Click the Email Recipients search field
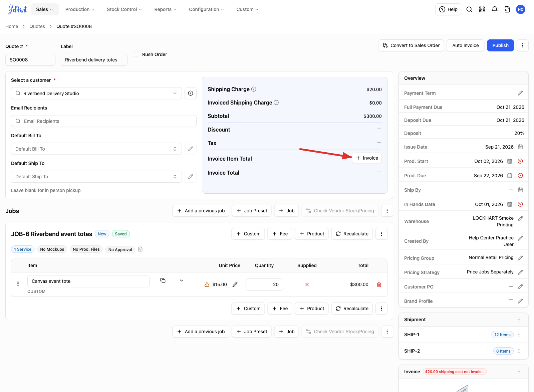Image resolution: width=534 pixels, height=392 pixels. (x=104, y=121)
